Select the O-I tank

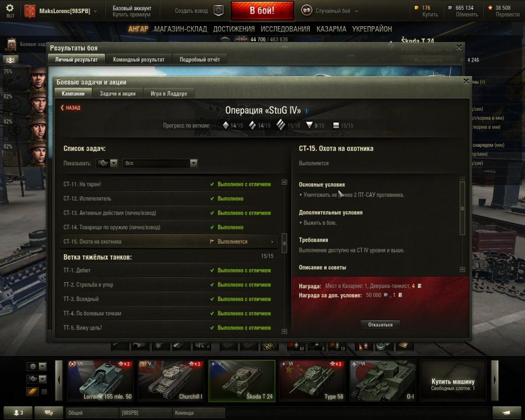click(x=383, y=381)
